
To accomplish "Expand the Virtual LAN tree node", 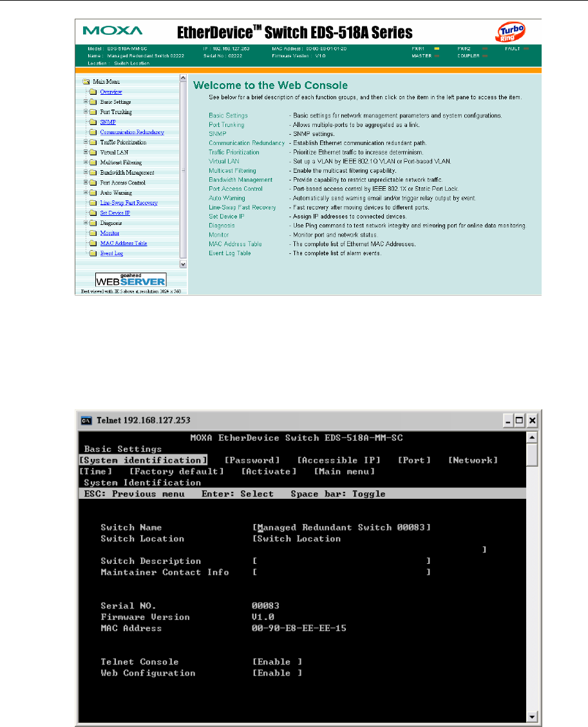I will coord(86,151).
